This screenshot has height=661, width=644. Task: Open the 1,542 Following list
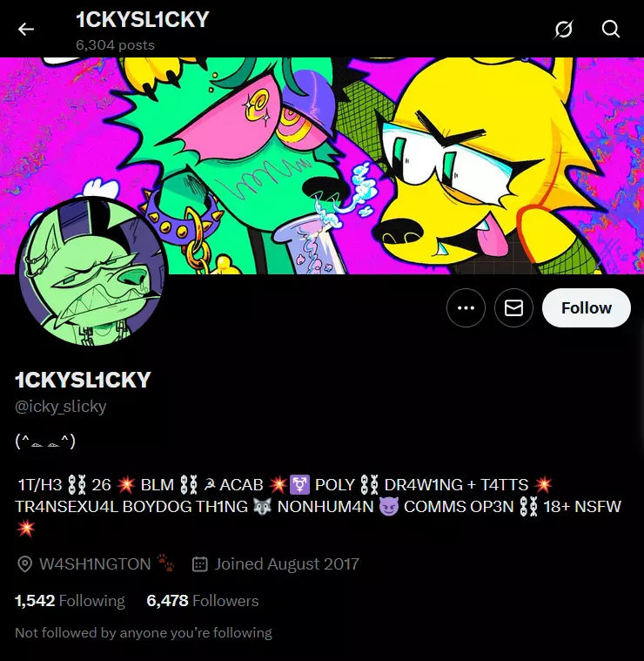tap(70, 601)
